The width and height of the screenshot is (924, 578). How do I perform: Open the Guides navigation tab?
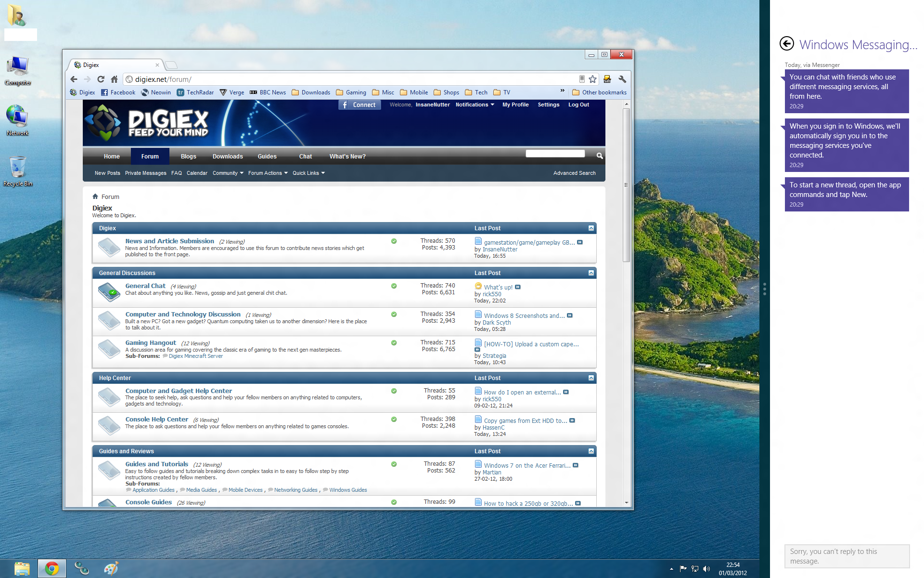pyautogui.click(x=267, y=157)
